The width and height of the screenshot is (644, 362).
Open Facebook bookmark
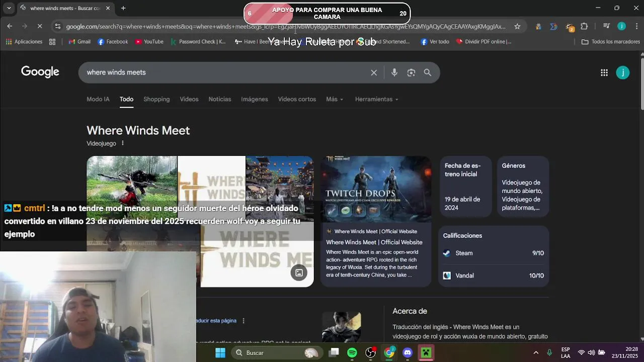click(113, 42)
